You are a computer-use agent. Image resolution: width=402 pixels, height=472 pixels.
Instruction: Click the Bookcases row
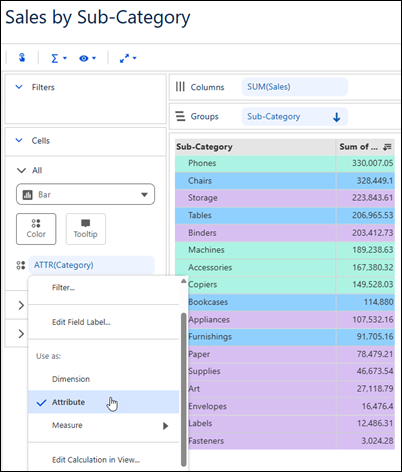tap(291, 302)
